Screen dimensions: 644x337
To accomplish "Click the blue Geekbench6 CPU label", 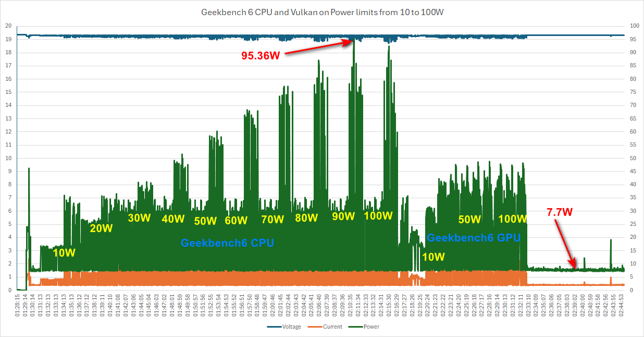I will [x=227, y=243].
